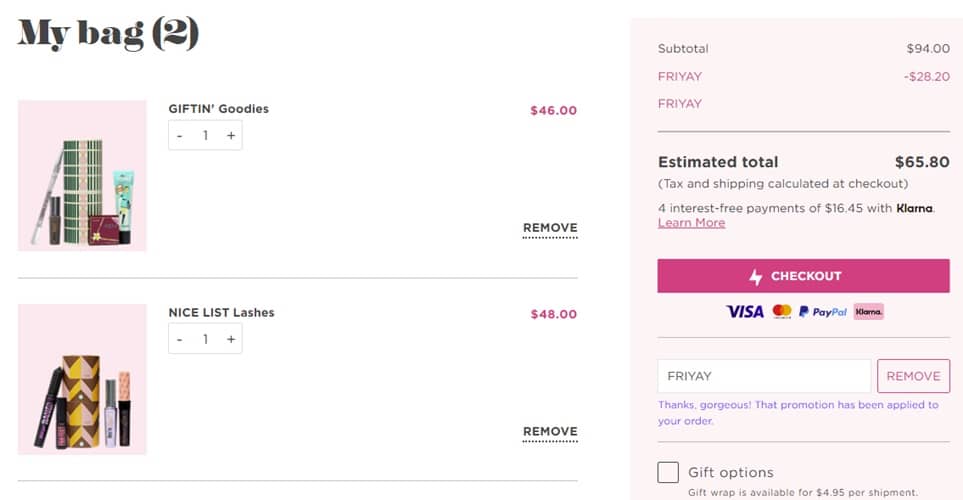The image size is (963, 500).
Task: Click the NICE LIST Lashes product title
Action: click(x=221, y=313)
